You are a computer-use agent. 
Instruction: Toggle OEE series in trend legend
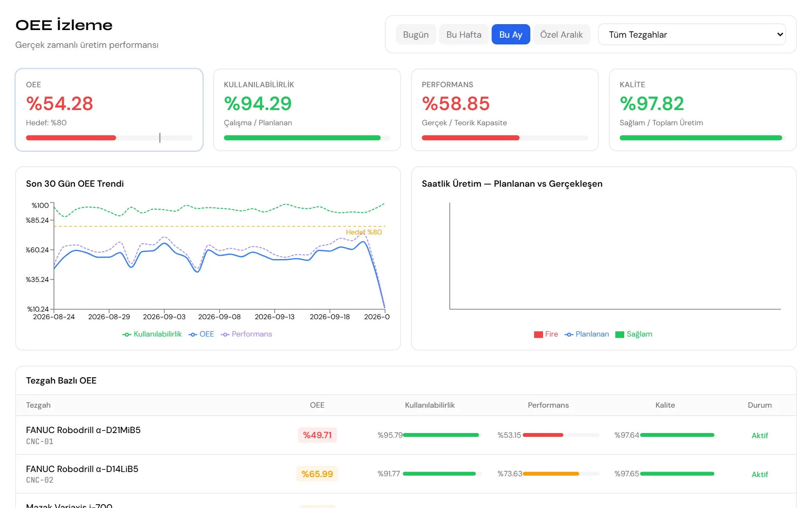click(201, 334)
